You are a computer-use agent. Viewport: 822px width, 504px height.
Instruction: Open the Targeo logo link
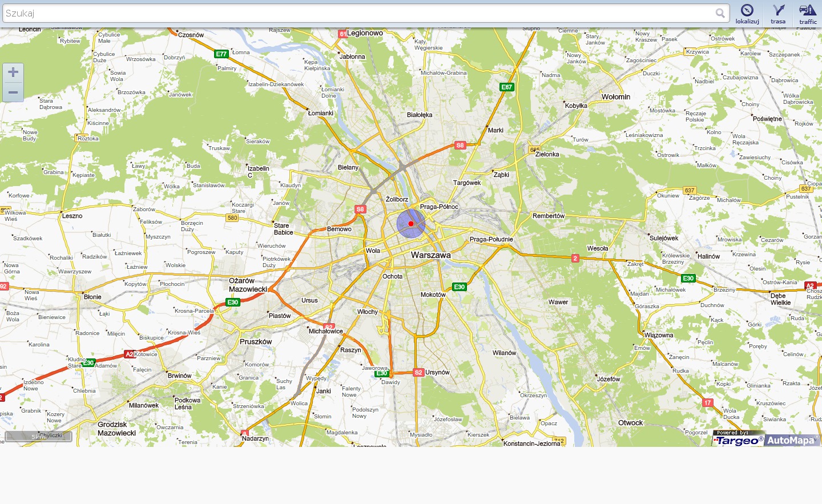pos(739,441)
